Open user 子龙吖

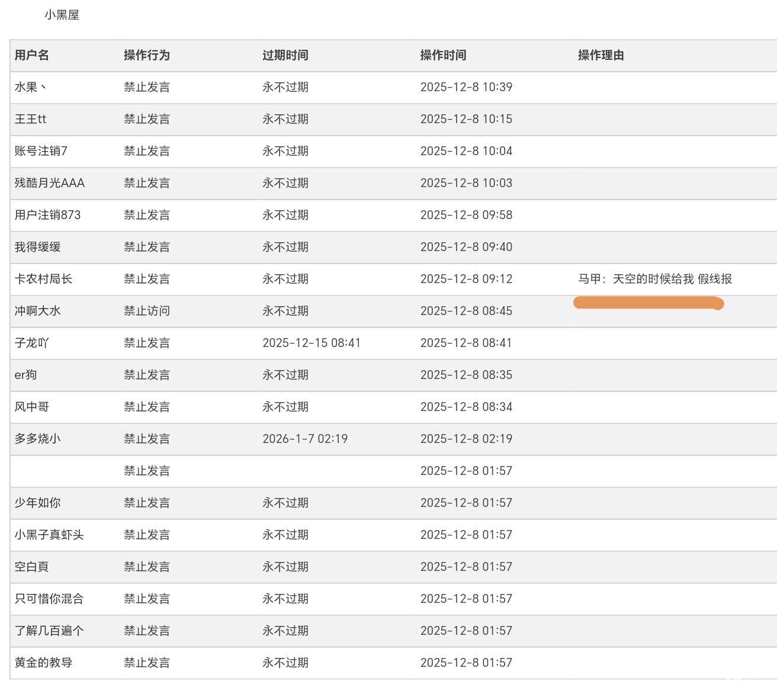(32, 343)
